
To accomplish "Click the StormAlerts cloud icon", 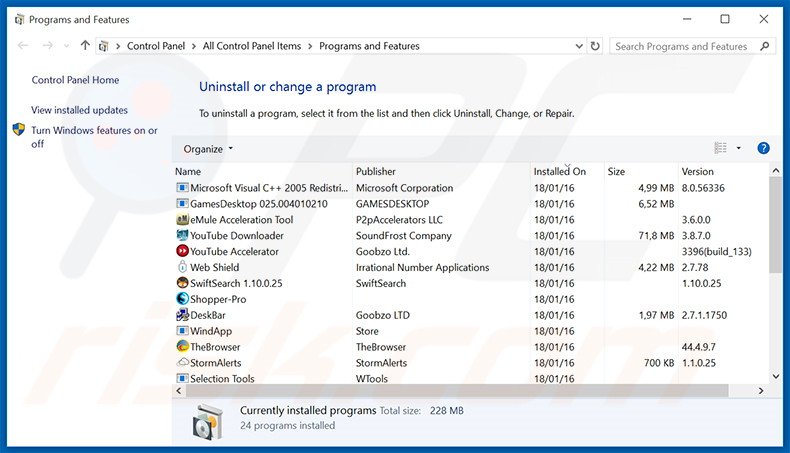I will [x=182, y=362].
